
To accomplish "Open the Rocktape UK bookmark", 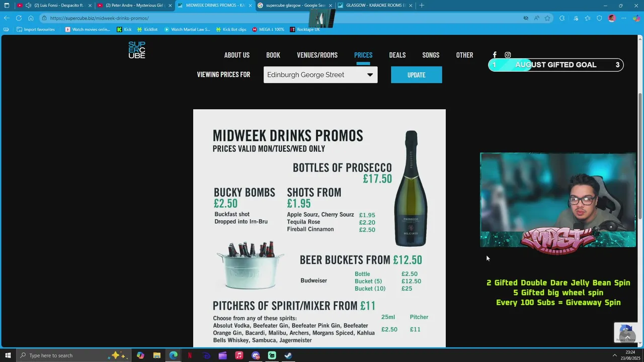I will (305, 30).
